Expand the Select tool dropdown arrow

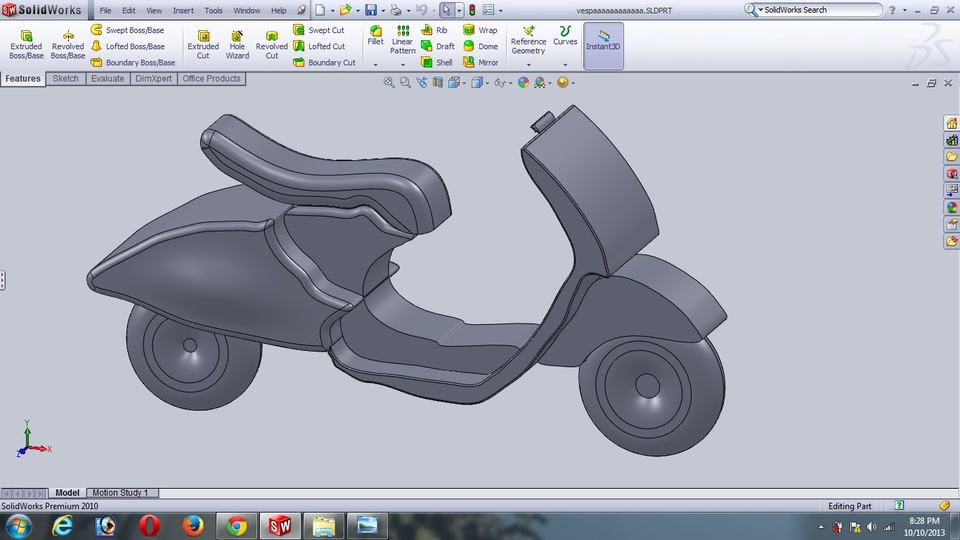(459, 10)
